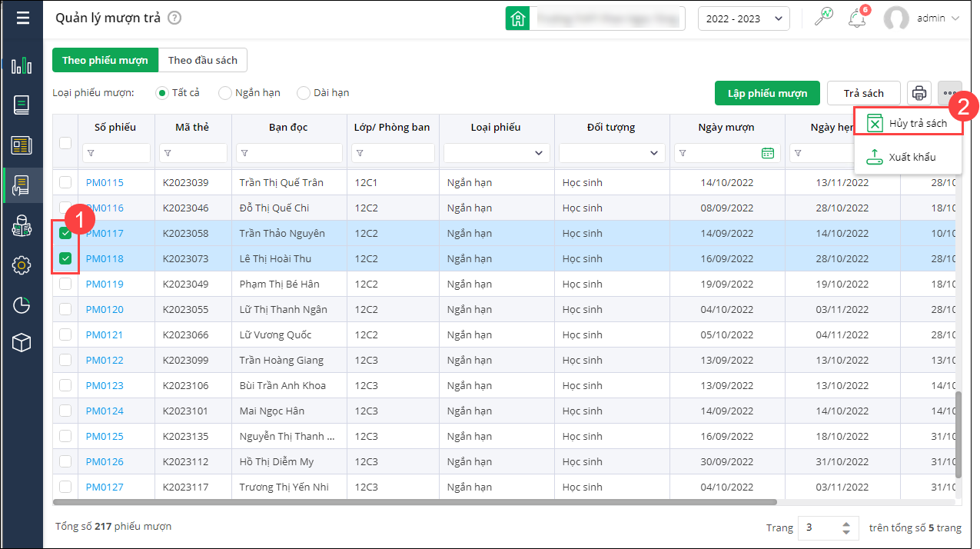Select the Ngắn hạn radio button
This screenshot has width=980, height=549.
tap(225, 93)
